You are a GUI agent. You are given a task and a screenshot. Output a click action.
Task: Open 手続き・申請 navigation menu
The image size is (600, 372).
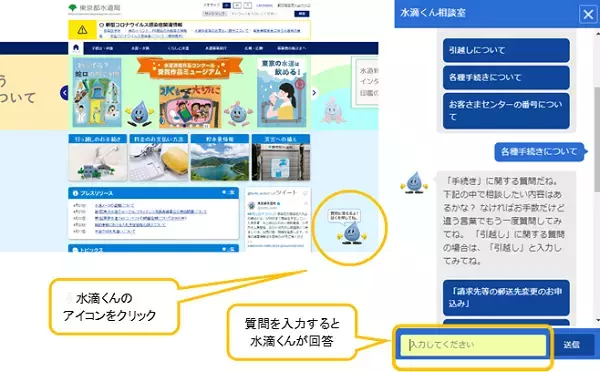[102, 48]
